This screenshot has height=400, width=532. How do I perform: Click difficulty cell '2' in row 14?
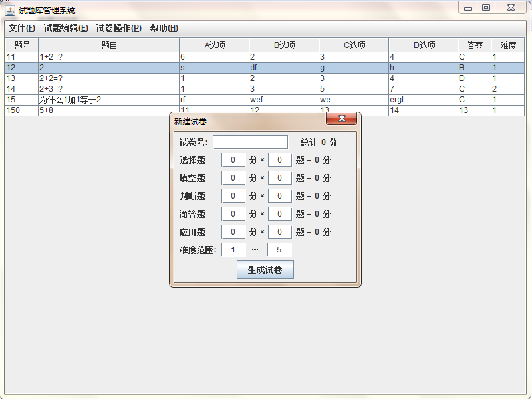pos(508,89)
